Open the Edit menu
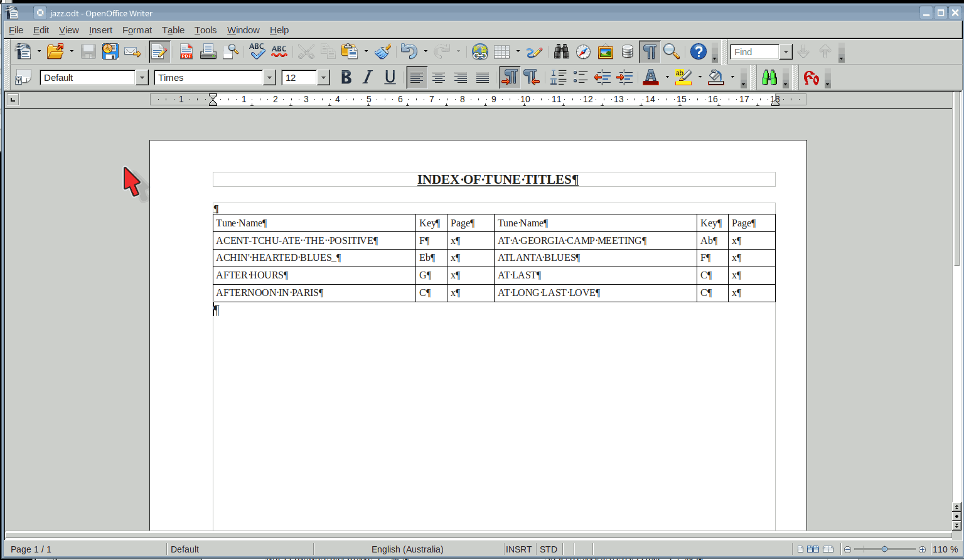The image size is (964, 560). pos(41,29)
